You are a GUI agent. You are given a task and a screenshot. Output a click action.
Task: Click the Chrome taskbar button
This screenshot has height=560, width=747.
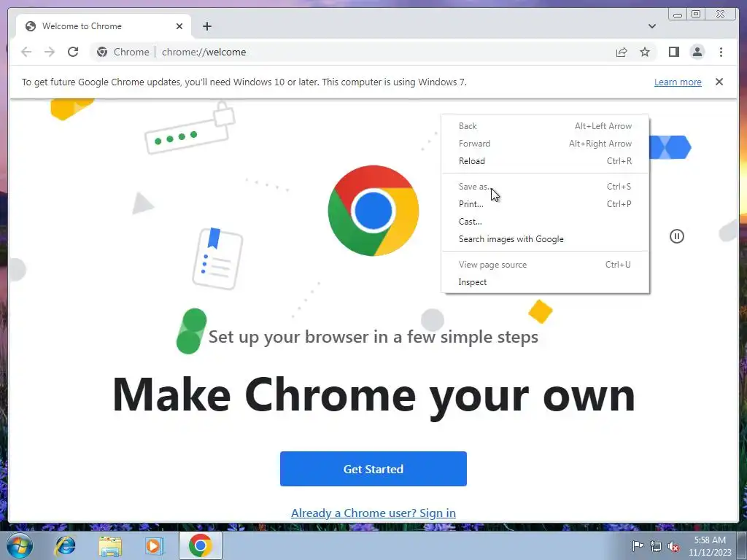point(200,545)
